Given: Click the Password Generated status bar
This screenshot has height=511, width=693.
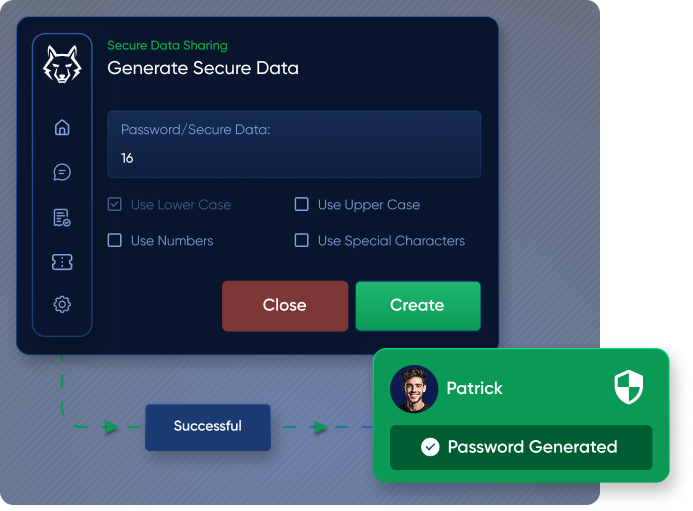Looking at the screenshot, I should pos(521,447).
